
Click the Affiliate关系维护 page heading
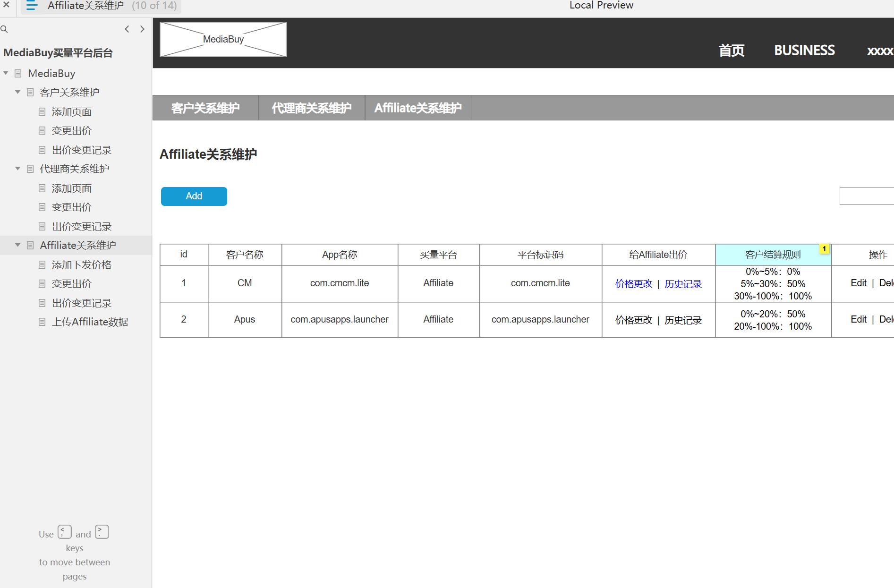[208, 154]
